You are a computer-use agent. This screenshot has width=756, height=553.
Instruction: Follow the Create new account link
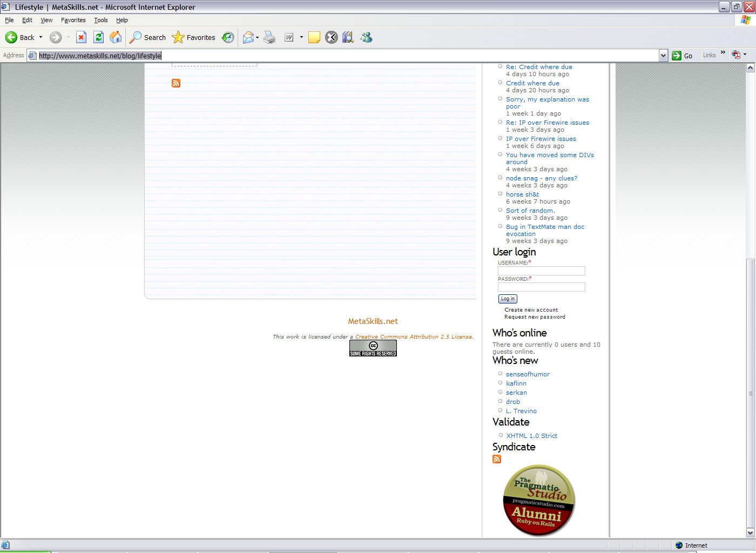[x=531, y=310]
